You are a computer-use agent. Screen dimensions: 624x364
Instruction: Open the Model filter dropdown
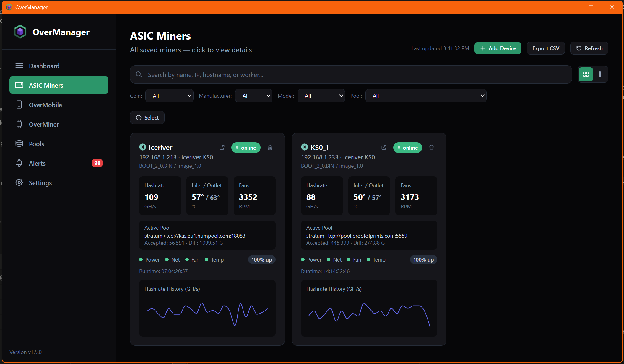[x=321, y=96]
